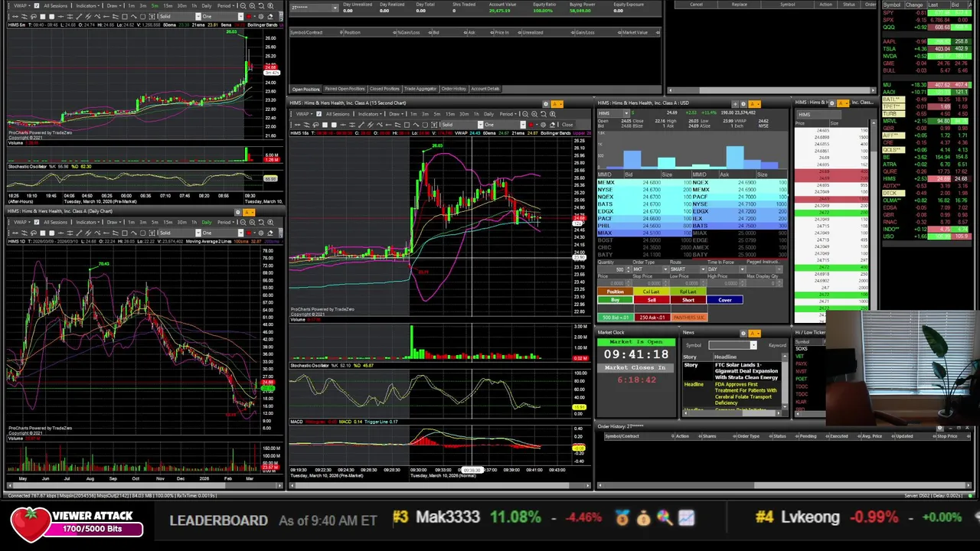Viewport: 980px width, 551px height.
Task: Select 1h timeframe on 15 Second chart
Action: (476, 114)
